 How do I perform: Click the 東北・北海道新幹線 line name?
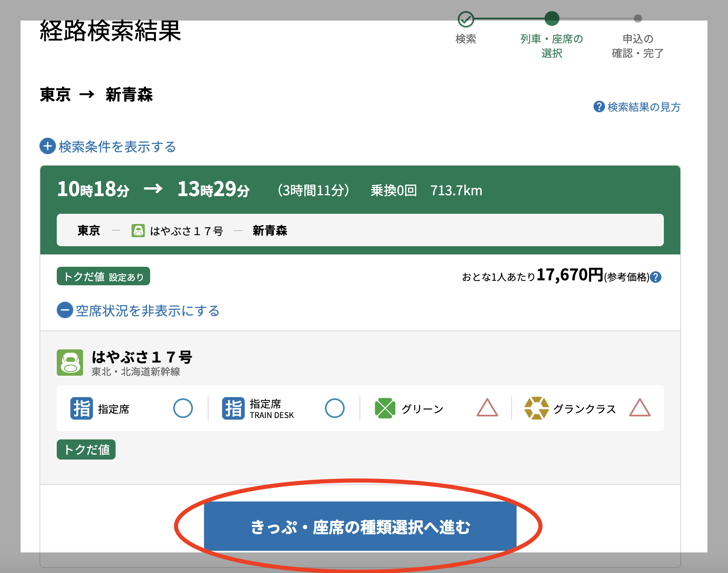[136, 372]
